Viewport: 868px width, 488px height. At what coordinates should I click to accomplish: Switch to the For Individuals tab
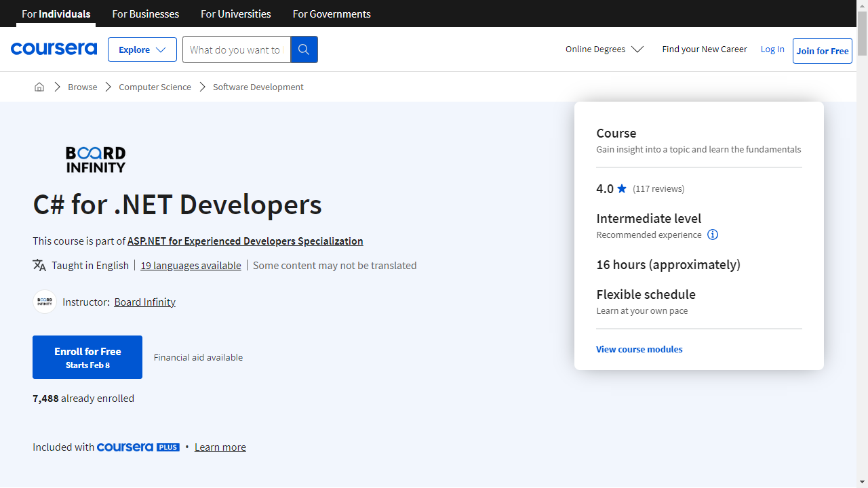pos(56,14)
